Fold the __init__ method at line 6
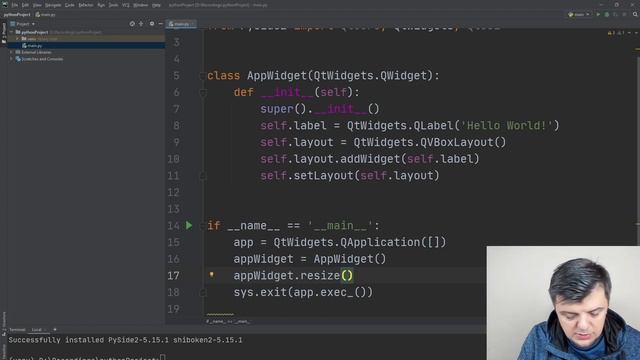 [x=202, y=92]
